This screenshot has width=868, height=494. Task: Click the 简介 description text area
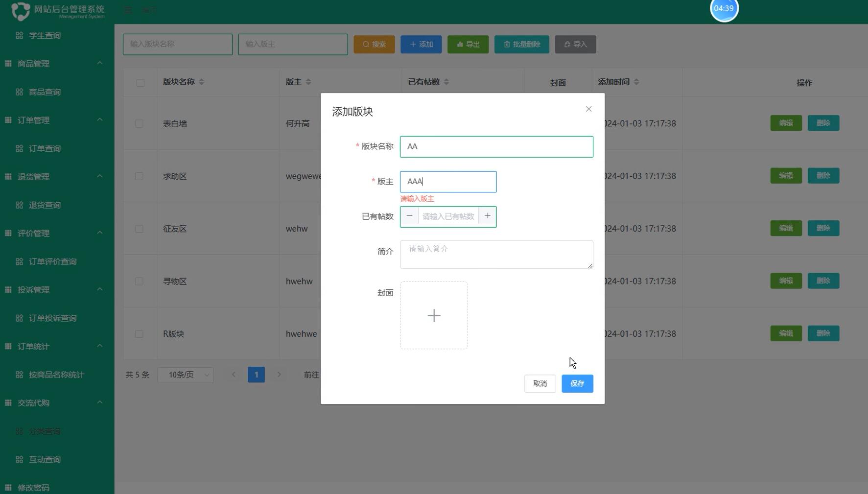click(496, 254)
